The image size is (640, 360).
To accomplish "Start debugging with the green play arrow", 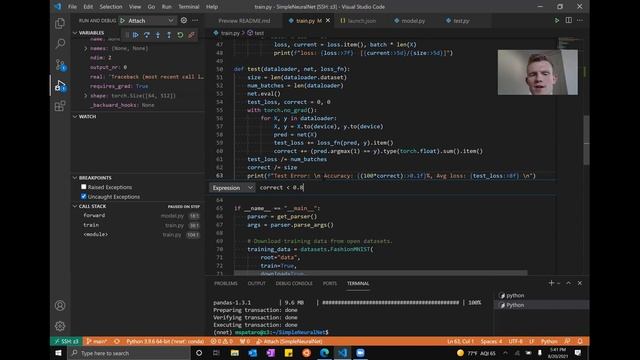I will point(123,20).
